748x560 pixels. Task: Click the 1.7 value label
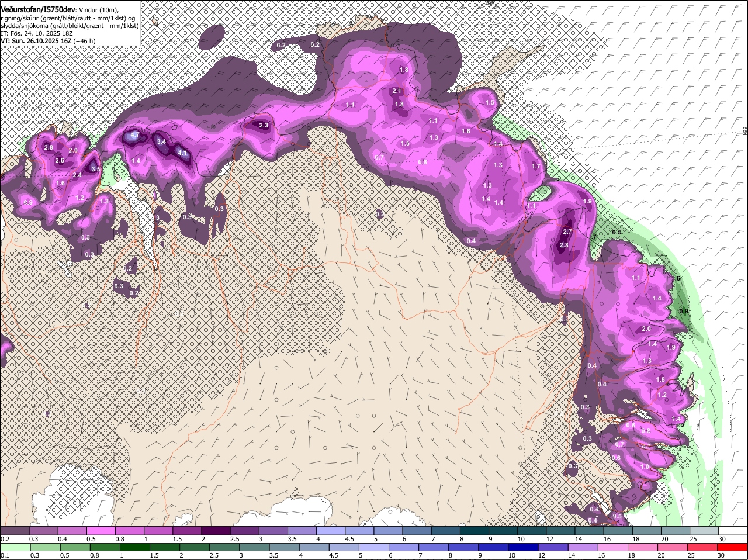click(536, 166)
